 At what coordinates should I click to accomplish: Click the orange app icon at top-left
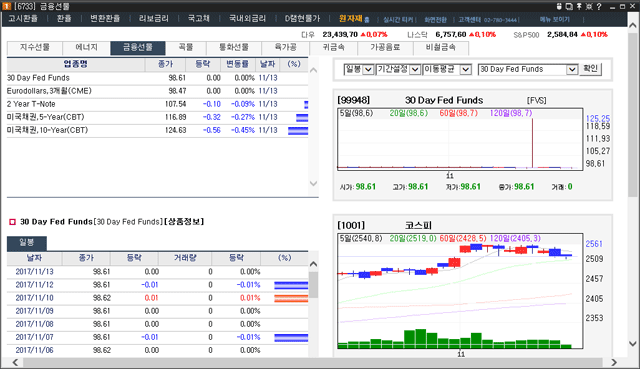[7, 6]
